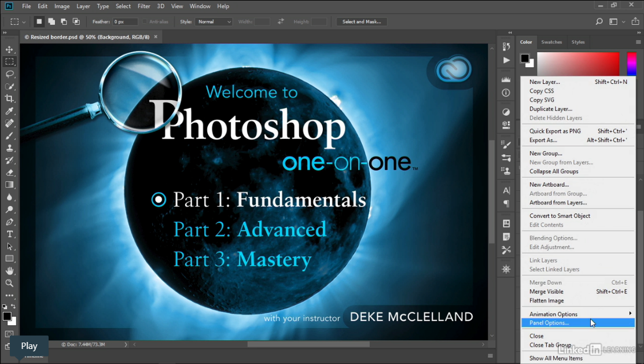Click the search magnifier in options bar
Image resolution: width=644 pixels, height=364 pixels.
point(599,21)
